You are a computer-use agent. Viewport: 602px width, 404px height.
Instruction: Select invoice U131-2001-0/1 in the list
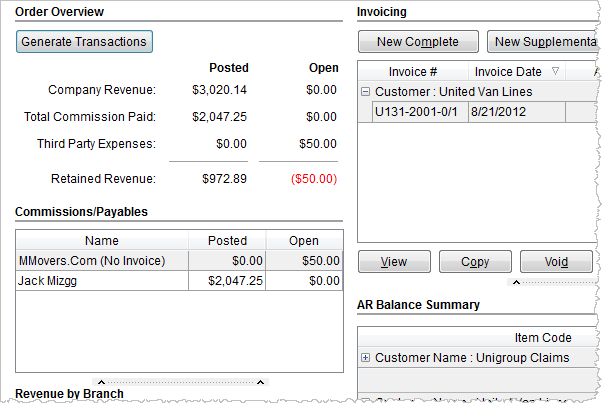pyautogui.click(x=416, y=111)
